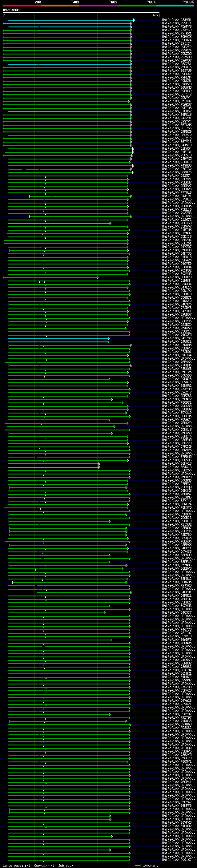197x868 pixels.
Task: Open hit UniRef100_Q43291
Action: click(176, 118)
